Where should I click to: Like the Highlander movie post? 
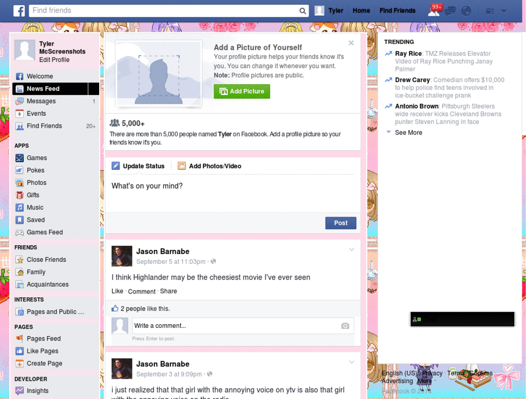click(117, 291)
